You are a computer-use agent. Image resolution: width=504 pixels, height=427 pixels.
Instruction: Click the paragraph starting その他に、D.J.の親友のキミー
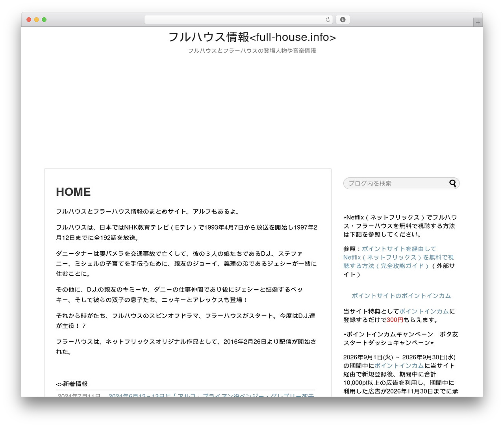tap(180, 295)
